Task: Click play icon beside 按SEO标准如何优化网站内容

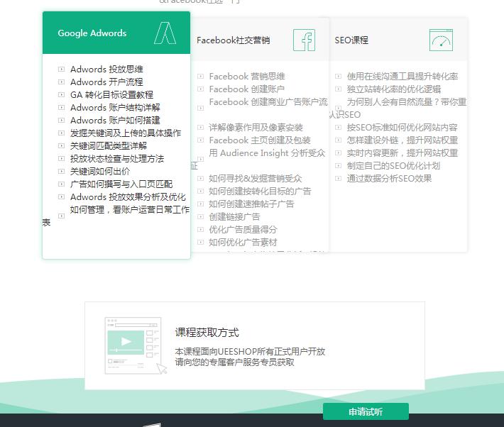Action: tap(338, 128)
